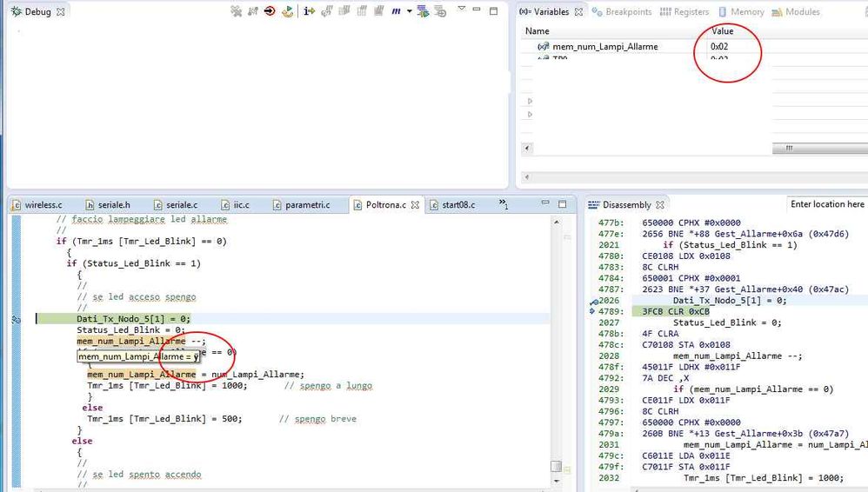Click the Value column header

723,31
